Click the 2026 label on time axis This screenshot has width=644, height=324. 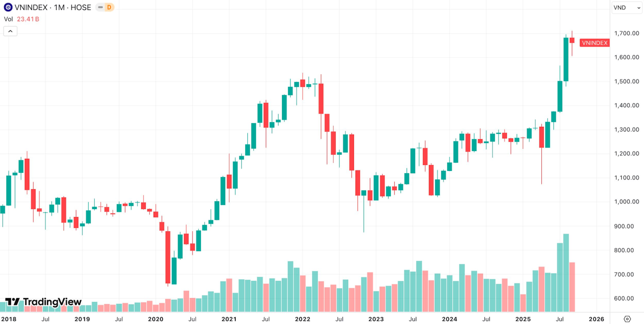(596, 319)
